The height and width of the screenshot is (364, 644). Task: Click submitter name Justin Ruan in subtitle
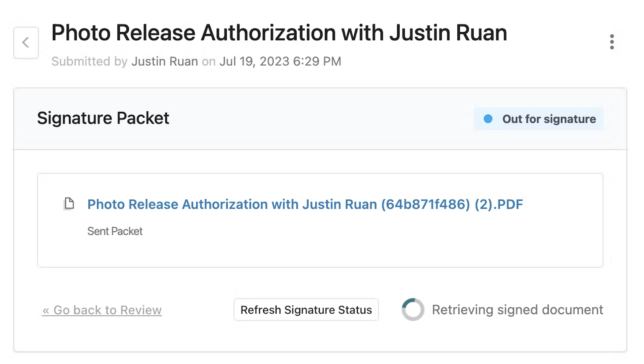(164, 61)
